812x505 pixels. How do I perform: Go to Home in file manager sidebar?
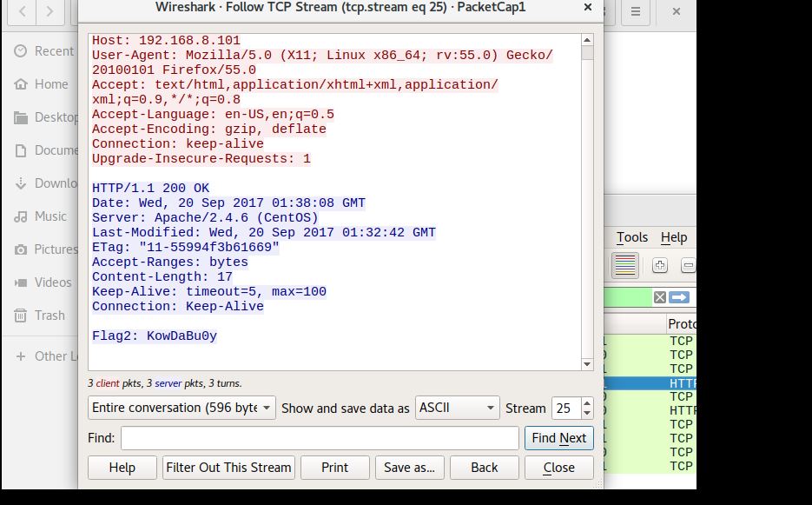42,84
